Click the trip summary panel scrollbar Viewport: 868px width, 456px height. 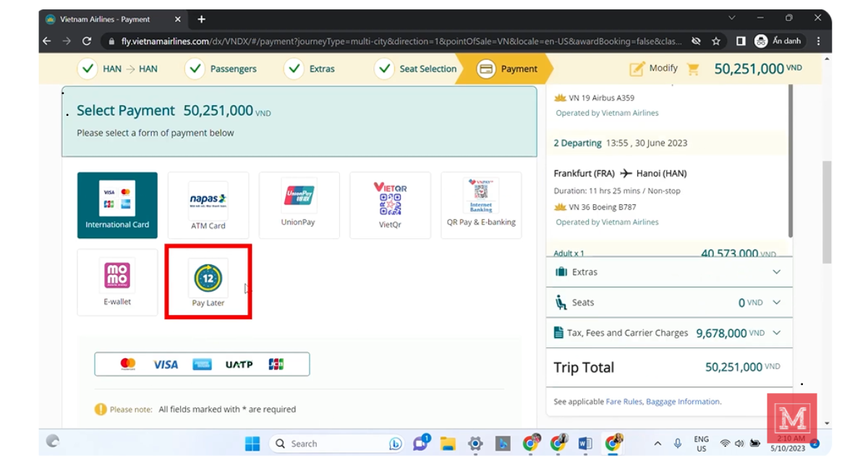pyautogui.click(x=791, y=161)
